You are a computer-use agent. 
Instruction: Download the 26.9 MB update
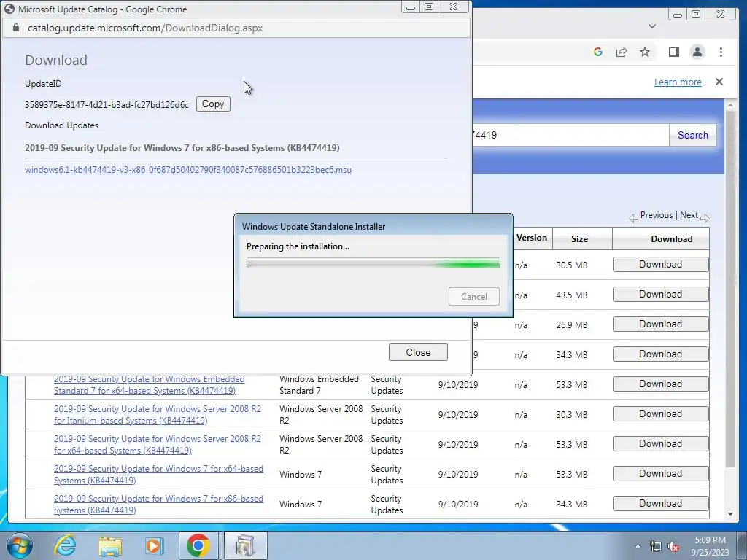660,324
